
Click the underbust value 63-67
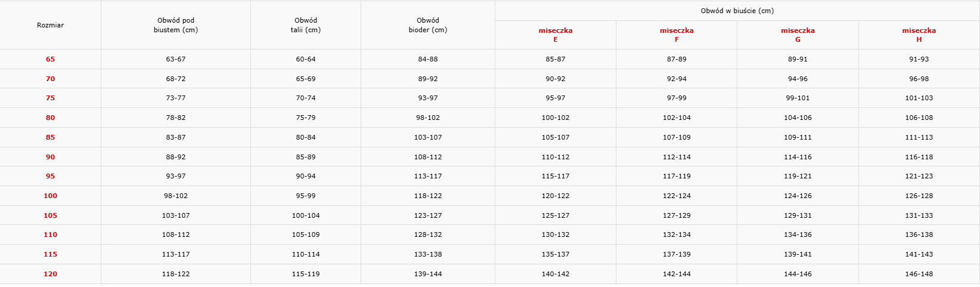click(176, 59)
